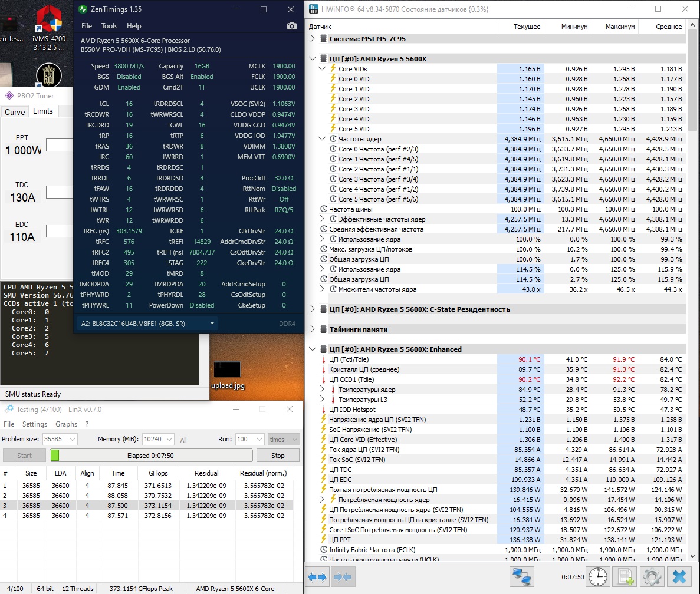This screenshot has height=594, width=700.
Task: Expand the C-State Резидентность group
Action: pos(313,309)
